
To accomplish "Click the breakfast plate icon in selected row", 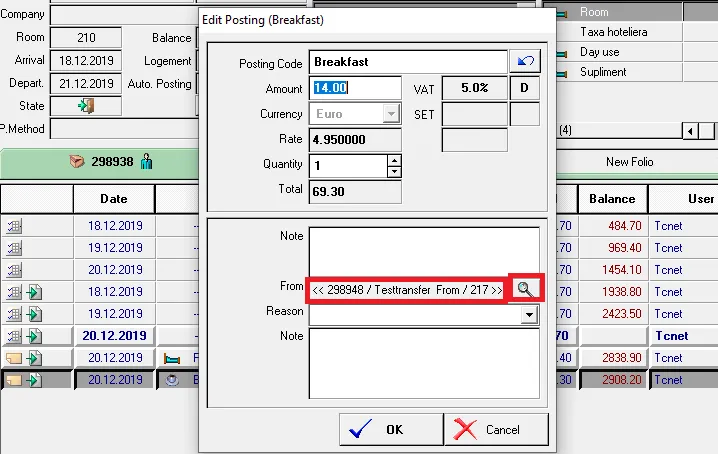I will pyautogui.click(x=172, y=380).
